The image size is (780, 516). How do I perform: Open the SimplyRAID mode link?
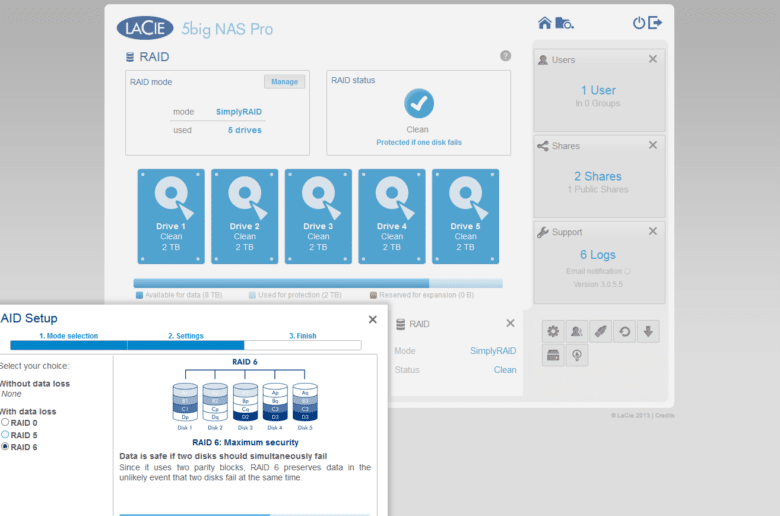[x=239, y=112]
